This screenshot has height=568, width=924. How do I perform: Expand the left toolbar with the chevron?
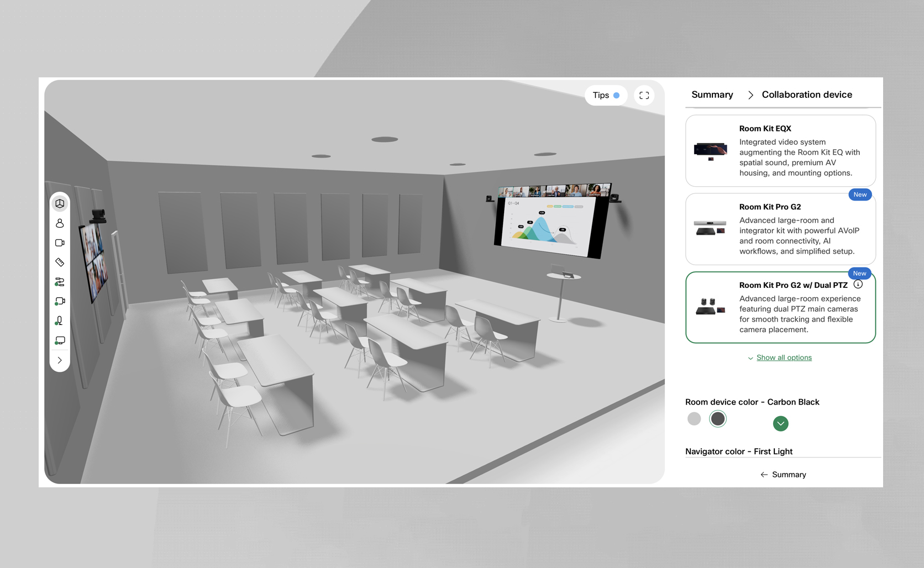click(60, 360)
